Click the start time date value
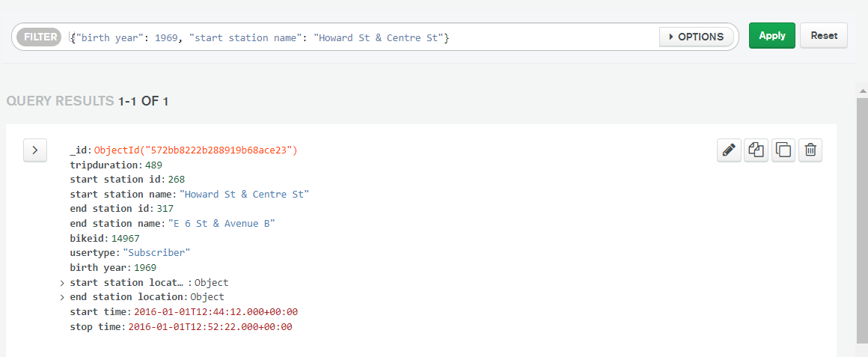The image size is (868, 357). (x=216, y=312)
